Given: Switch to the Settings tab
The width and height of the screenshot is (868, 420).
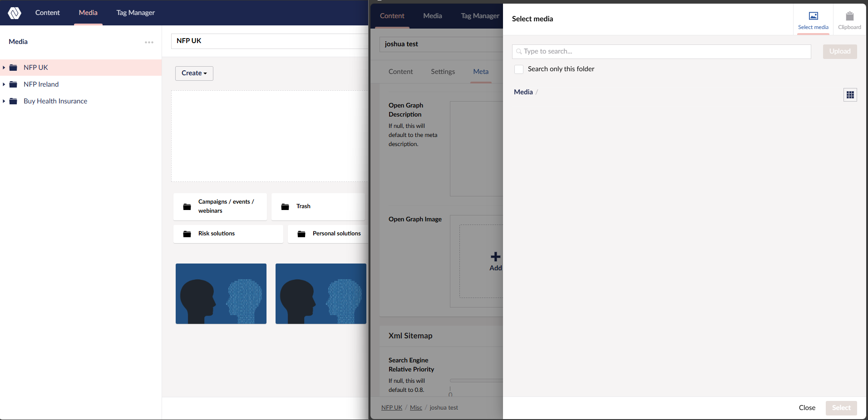Looking at the screenshot, I should tap(443, 72).
